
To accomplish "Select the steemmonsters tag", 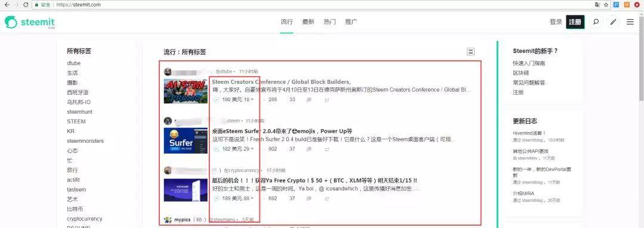I will [x=85, y=141].
